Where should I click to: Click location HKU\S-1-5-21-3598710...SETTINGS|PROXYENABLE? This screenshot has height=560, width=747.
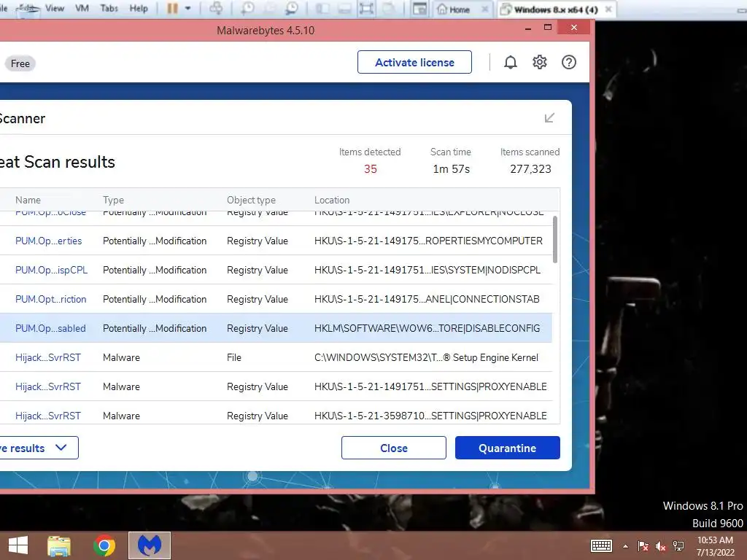(x=430, y=416)
